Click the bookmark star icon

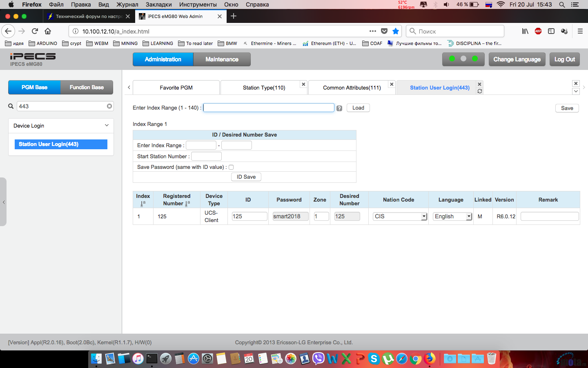[x=396, y=31]
